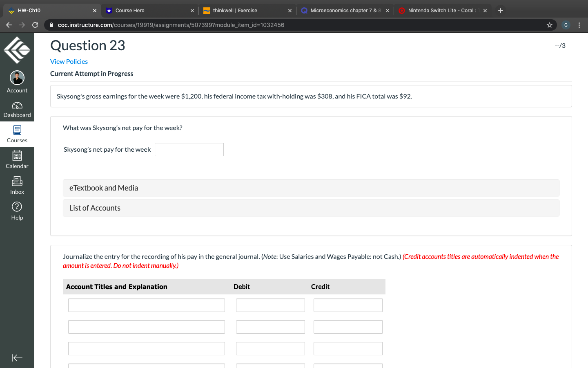The height and width of the screenshot is (368, 588).
Task: Click third row Debit field
Action: (x=270, y=348)
